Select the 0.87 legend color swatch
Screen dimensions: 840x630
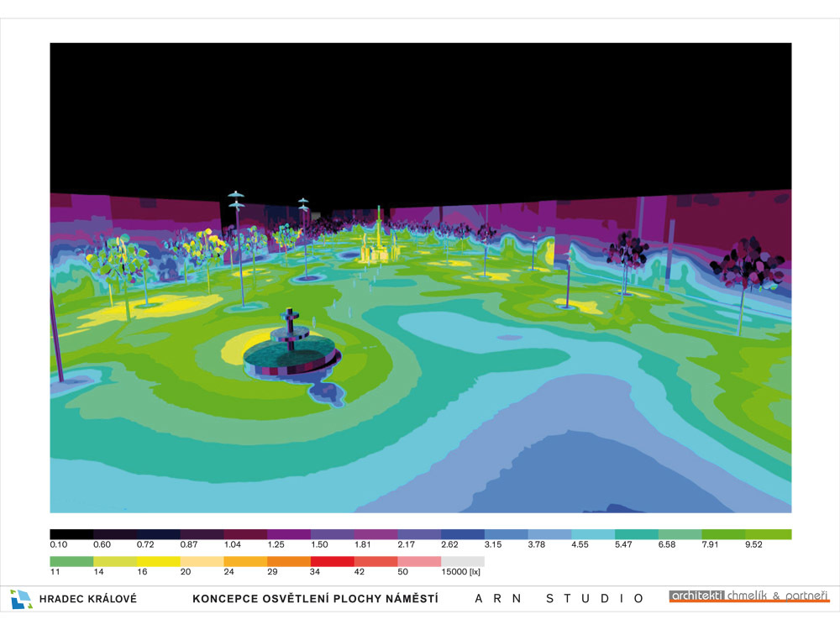pos(202,534)
